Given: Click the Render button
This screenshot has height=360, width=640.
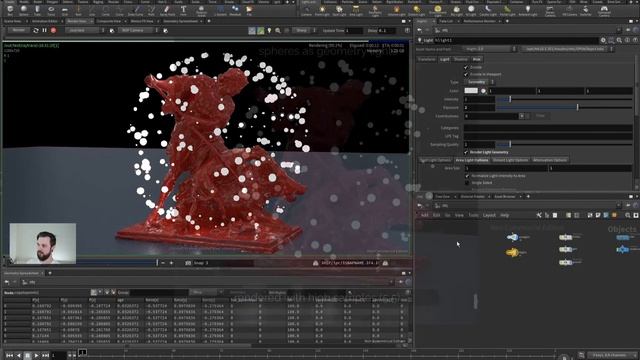Looking at the screenshot, I should pyautogui.click(x=18, y=30).
